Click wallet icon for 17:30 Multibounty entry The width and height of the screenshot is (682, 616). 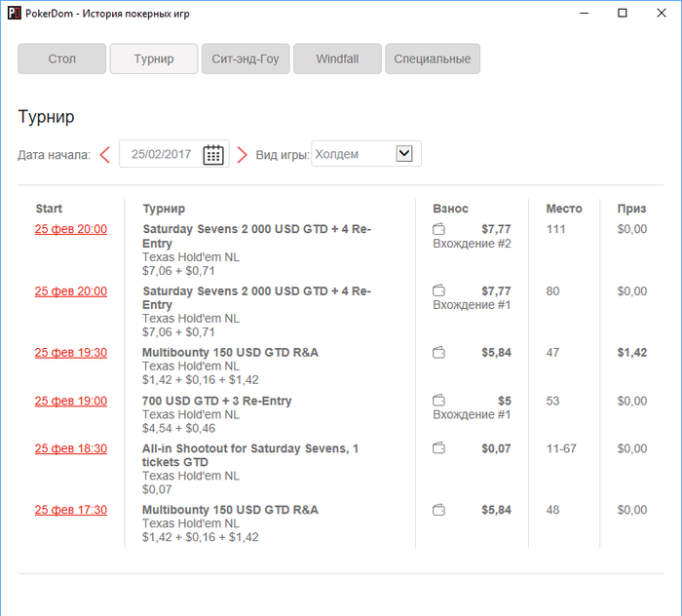438,510
